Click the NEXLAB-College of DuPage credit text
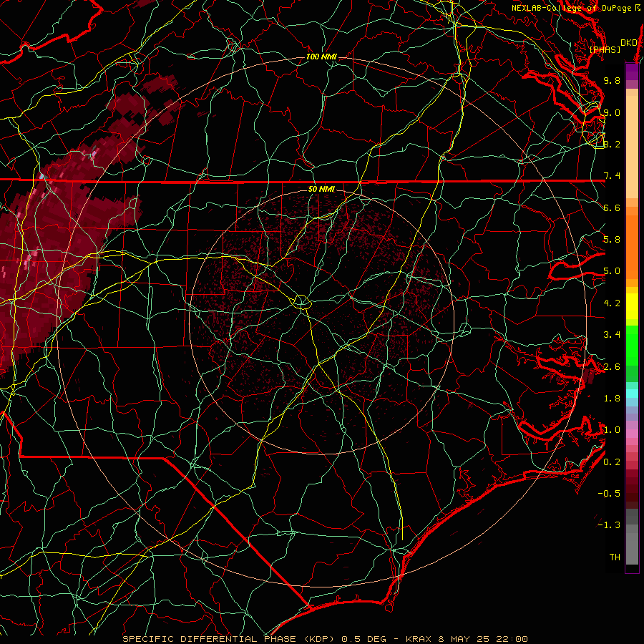This screenshot has width=644, height=644. [576, 8]
